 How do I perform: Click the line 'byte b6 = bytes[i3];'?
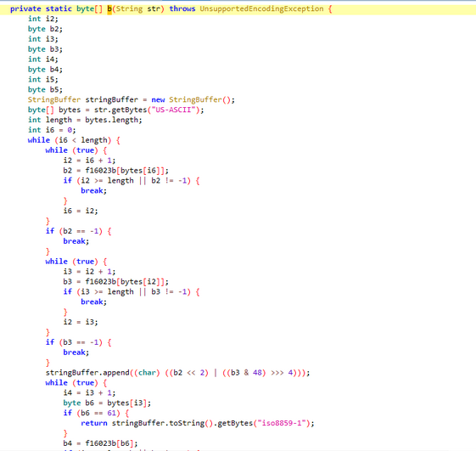click(107, 403)
